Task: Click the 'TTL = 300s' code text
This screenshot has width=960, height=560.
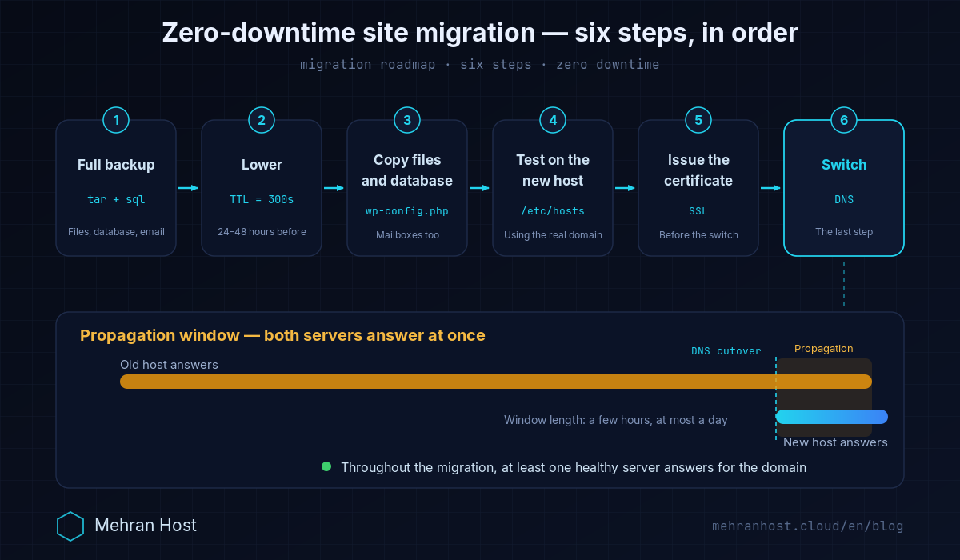Action: click(x=262, y=200)
